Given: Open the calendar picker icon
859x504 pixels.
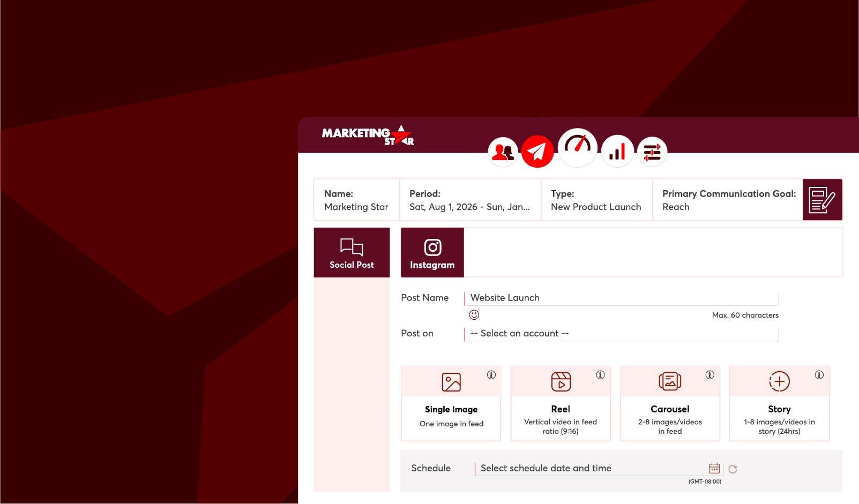Looking at the screenshot, I should click(x=714, y=468).
